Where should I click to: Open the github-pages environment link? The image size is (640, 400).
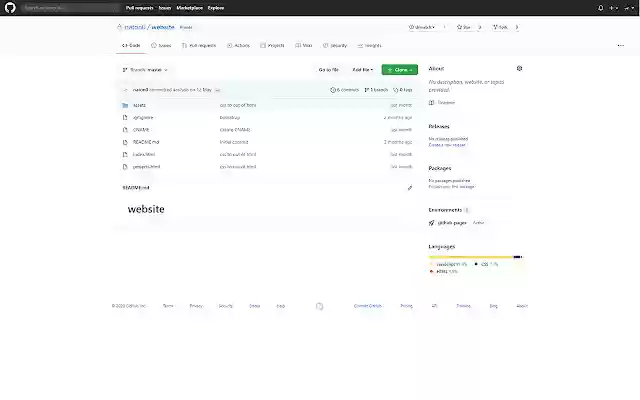452,223
